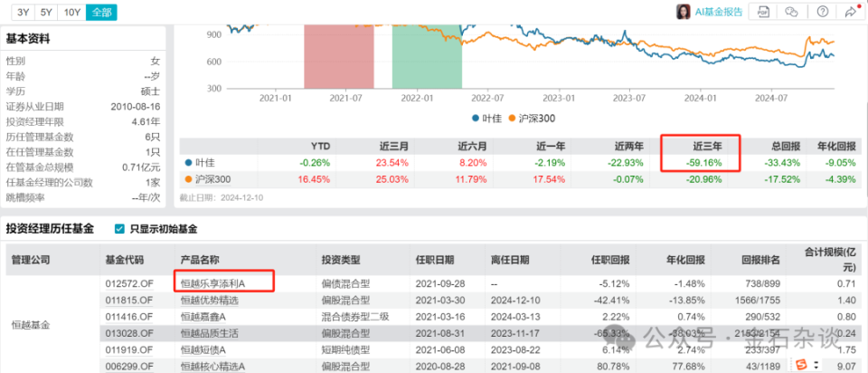Open fund code 006299.OF
This screenshot has height=373, width=868.
pyautogui.click(x=129, y=366)
